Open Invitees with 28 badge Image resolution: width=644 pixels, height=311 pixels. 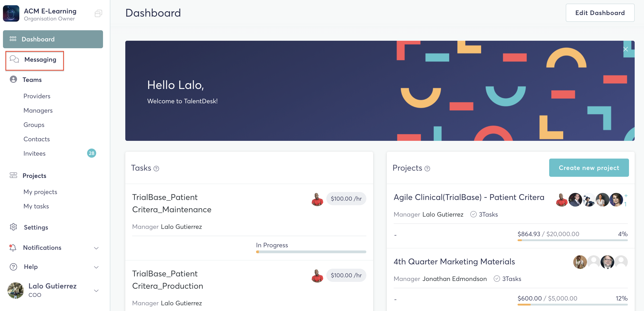[x=35, y=153]
